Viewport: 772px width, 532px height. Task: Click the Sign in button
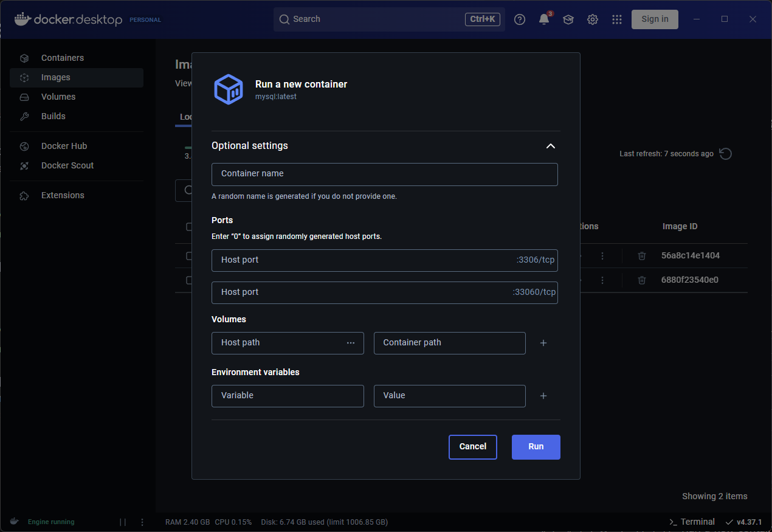655,19
